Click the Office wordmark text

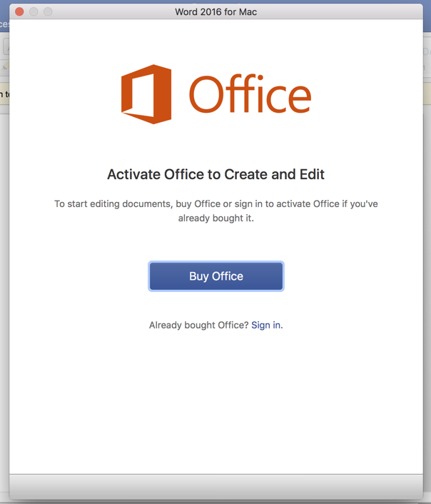(x=249, y=96)
